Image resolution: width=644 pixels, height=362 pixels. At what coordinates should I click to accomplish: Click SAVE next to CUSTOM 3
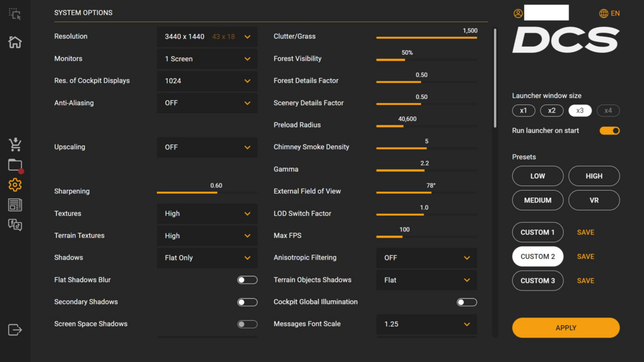pyautogui.click(x=585, y=281)
